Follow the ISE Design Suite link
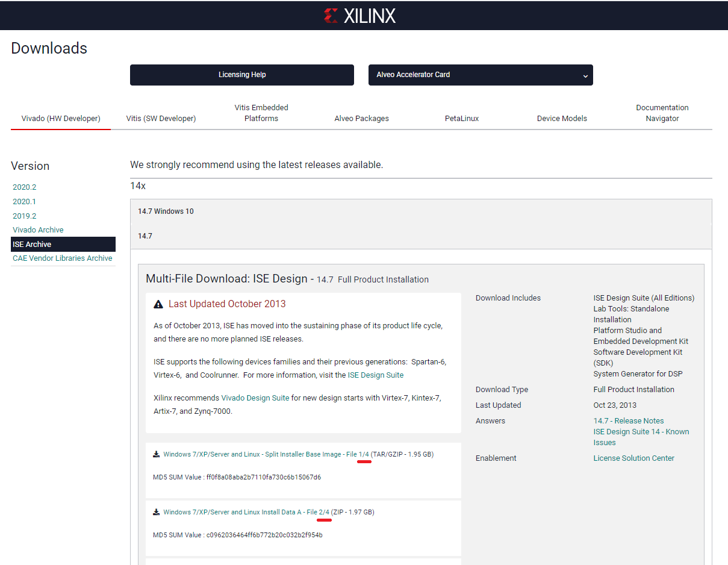 pos(376,375)
